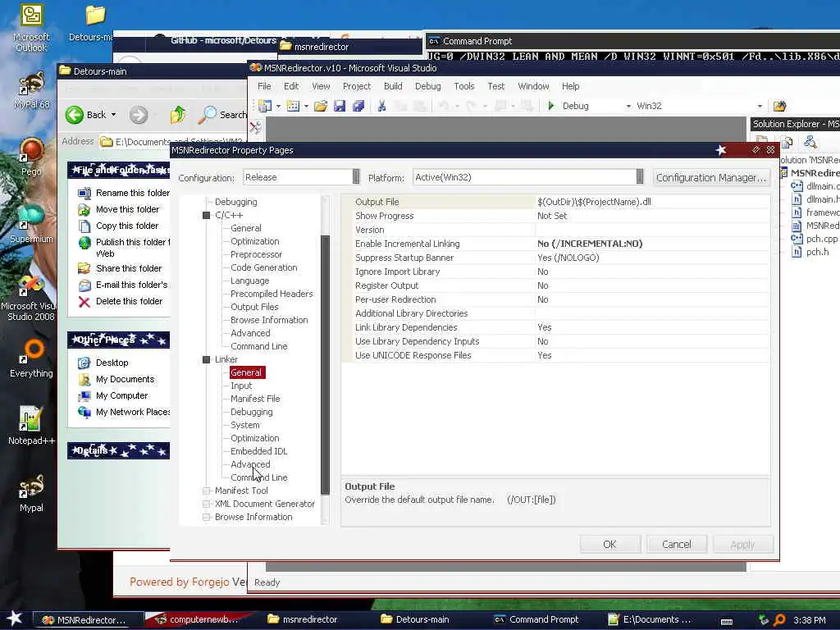
Task: Click pch.h file in Solution Explorer
Action: 811,252
